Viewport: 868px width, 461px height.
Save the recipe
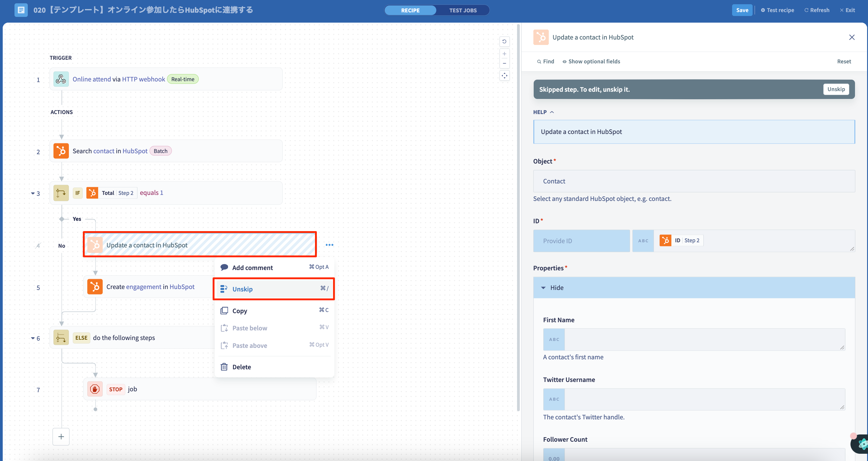742,10
